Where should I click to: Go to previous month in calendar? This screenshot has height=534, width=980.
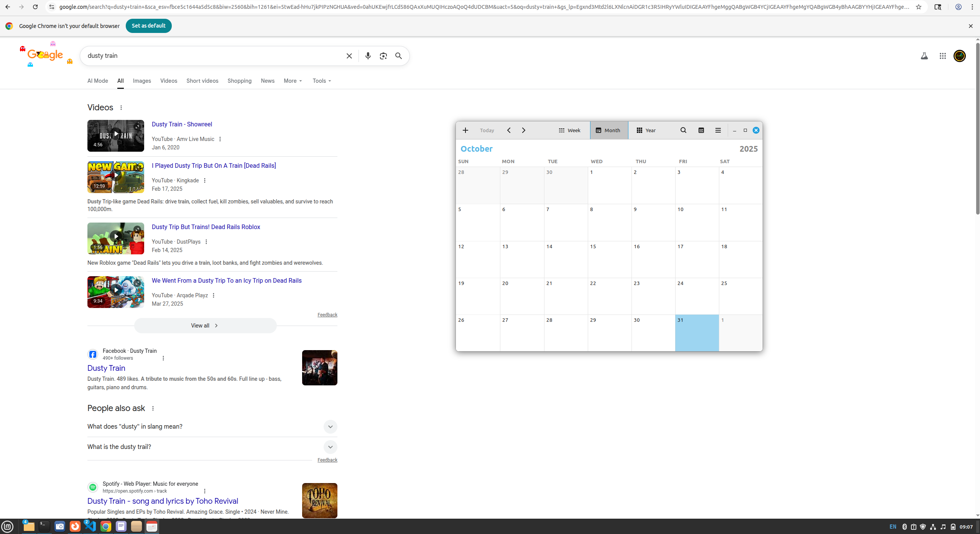[509, 130]
